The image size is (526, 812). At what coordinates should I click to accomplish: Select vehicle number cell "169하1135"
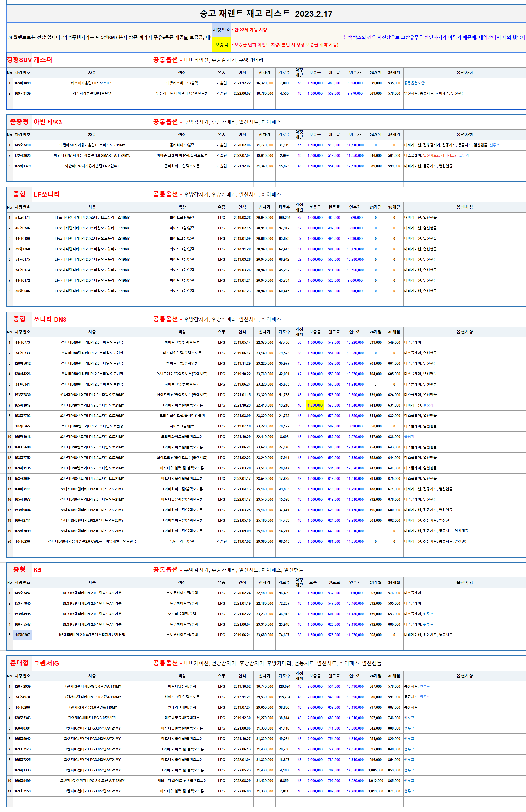click(22, 468)
